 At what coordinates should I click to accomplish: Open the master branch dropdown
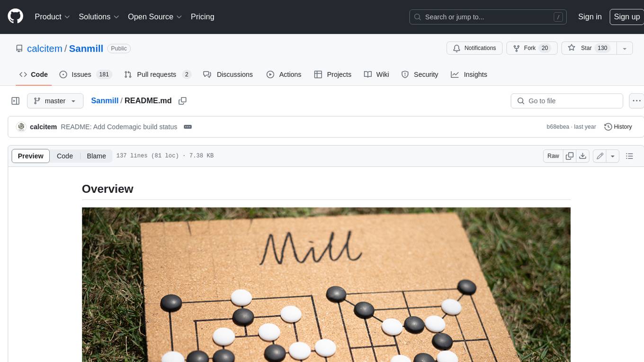(x=55, y=101)
